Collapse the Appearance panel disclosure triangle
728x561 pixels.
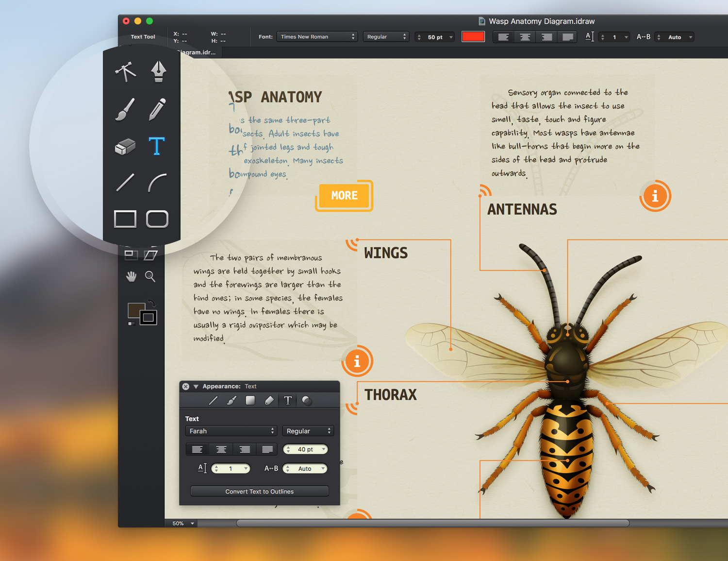tap(196, 387)
